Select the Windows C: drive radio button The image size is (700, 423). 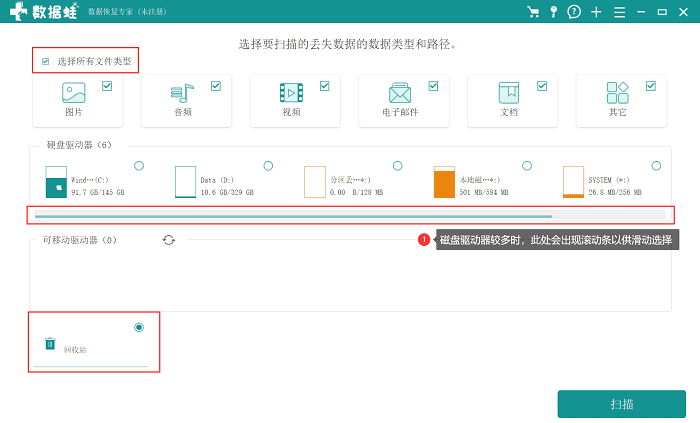coord(139,166)
